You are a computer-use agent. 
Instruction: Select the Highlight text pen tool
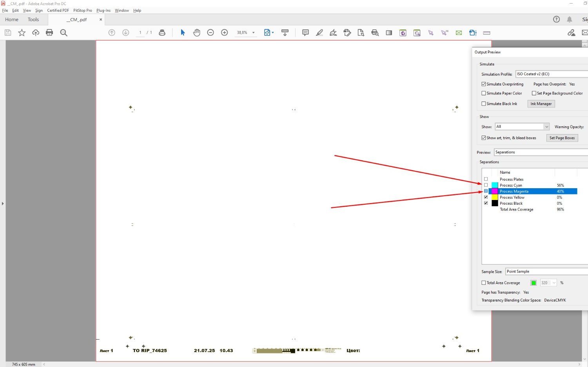coord(319,33)
